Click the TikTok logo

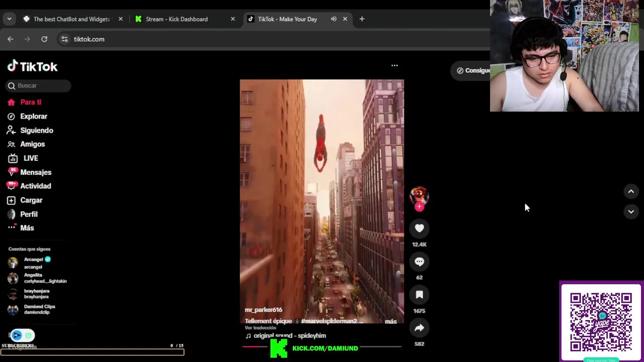(x=32, y=66)
